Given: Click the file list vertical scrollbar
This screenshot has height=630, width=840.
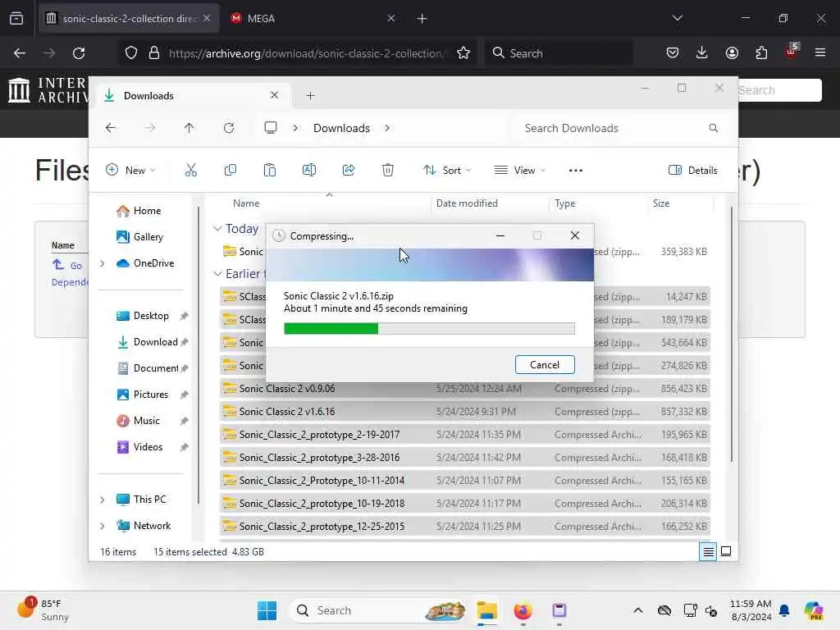Looking at the screenshot, I should [731, 336].
